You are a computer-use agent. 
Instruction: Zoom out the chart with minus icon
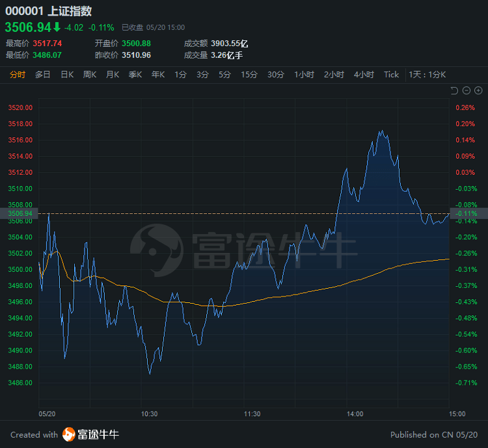pos(467,90)
